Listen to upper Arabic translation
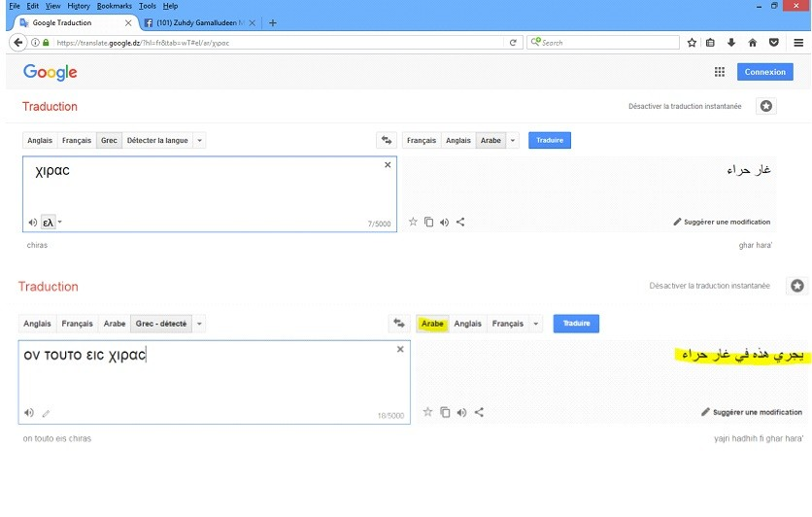 (x=444, y=223)
